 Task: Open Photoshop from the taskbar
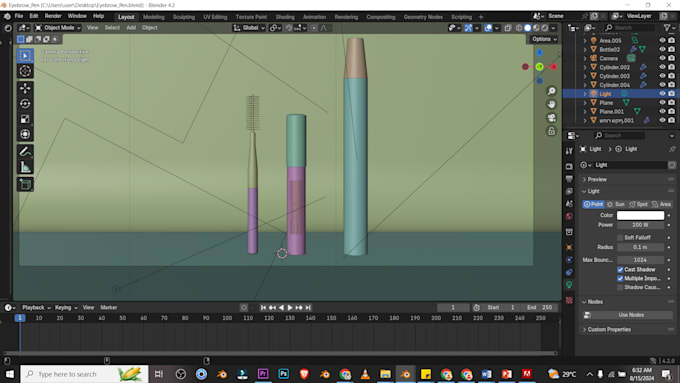[x=284, y=374]
